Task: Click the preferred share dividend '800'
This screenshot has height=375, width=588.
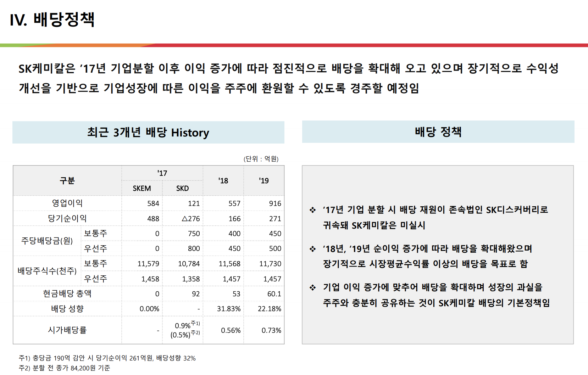Action: 194,248
